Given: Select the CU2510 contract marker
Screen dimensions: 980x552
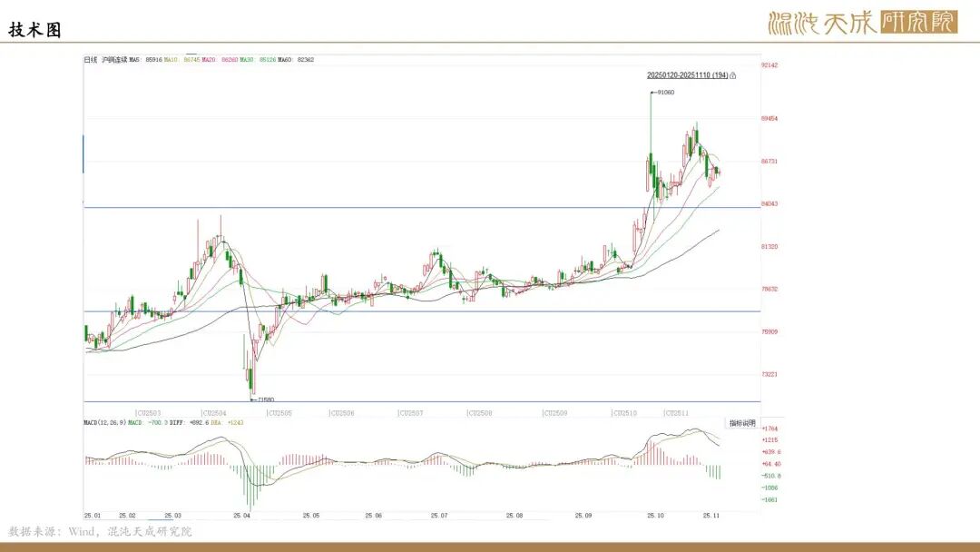Looking at the screenshot, I should point(624,413).
